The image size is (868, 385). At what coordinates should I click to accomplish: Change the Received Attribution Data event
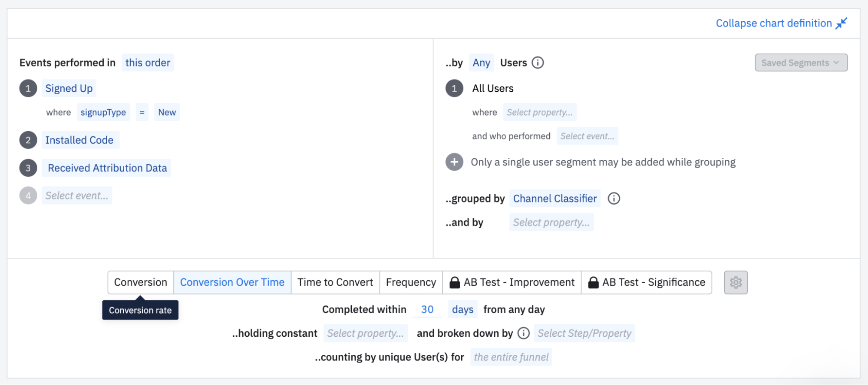coord(106,168)
